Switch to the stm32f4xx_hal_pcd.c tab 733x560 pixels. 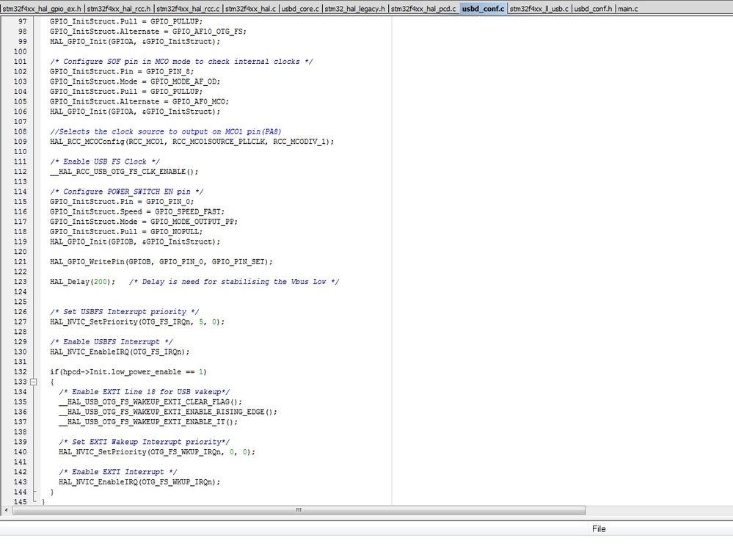click(423, 8)
